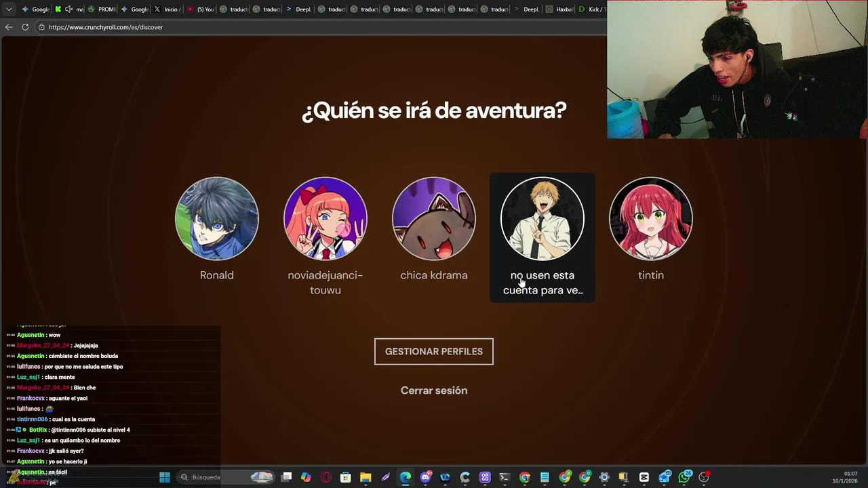Click the URL address bar
The image size is (868, 488).
click(319, 27)
